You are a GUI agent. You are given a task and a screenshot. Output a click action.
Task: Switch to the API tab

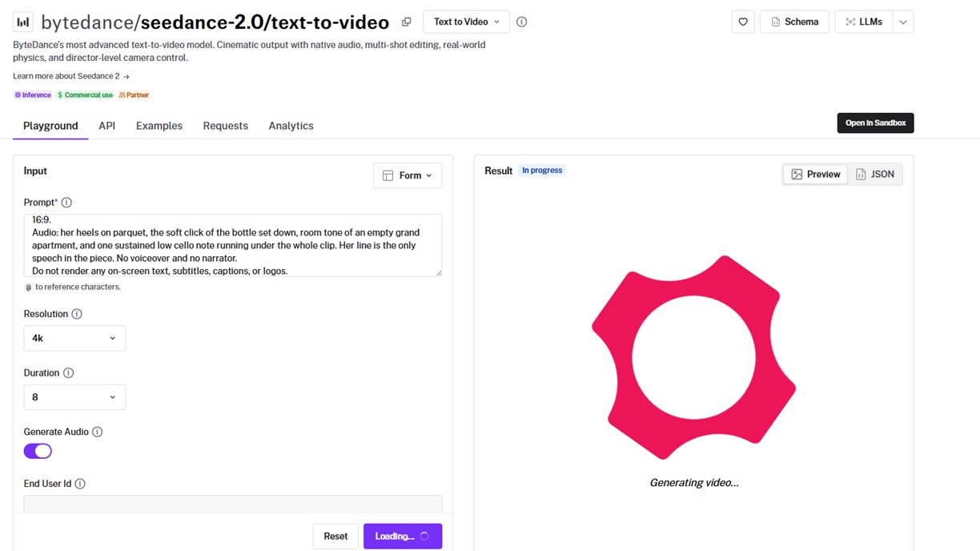(107, 126)
